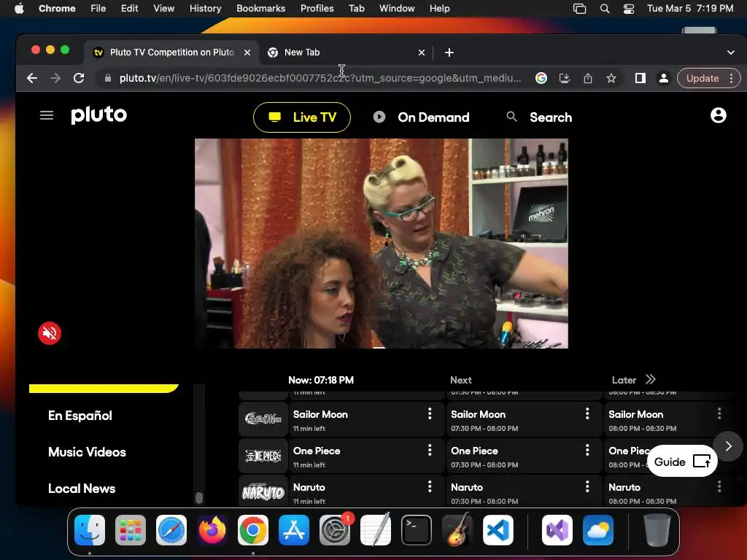Open a new Chrome tab

point(449,52)
